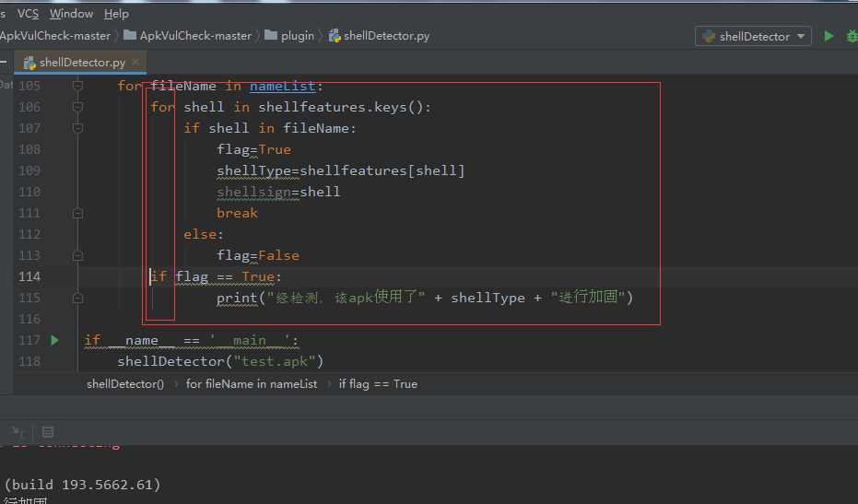This screenshot has height=504, width=858.
Task: Click 'shellsign=shell' at line 110
Action: pos(278,192)
